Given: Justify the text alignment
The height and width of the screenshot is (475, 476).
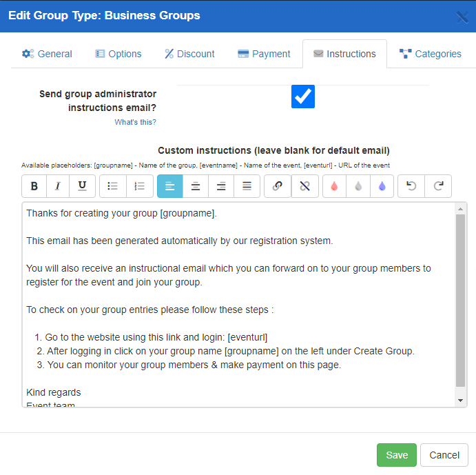Looking at the screenshot, I should pyautogui.click(x=247, y=186).
